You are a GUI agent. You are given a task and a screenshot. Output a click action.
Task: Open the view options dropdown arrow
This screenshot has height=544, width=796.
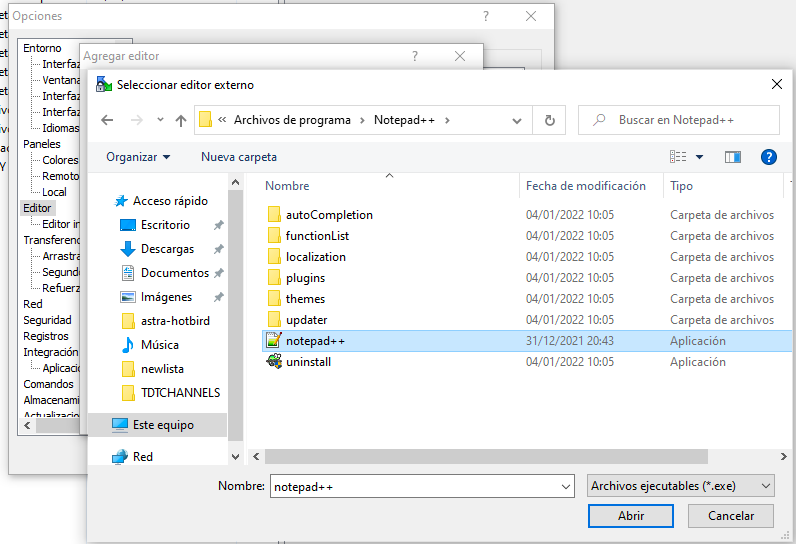point(699,157)
